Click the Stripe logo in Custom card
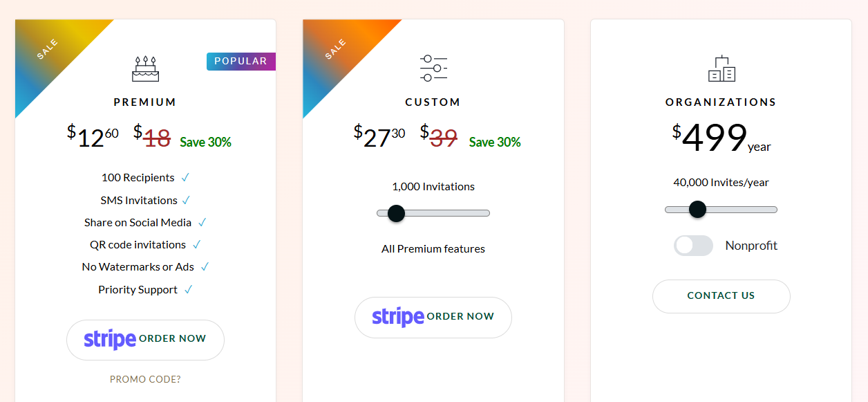The image size is (868, 402). (x=398, y=317)
